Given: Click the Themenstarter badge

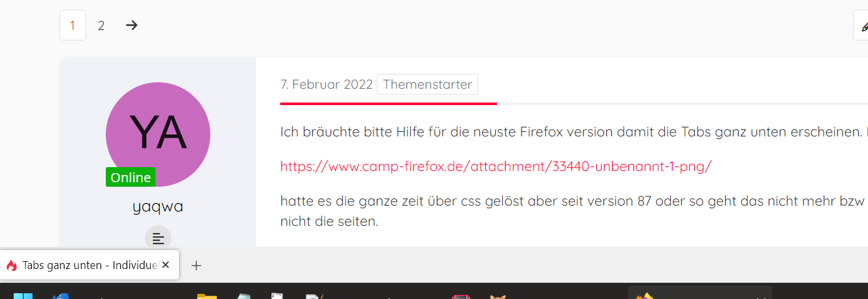Looking at the screenshot, I should pos(427,84).
